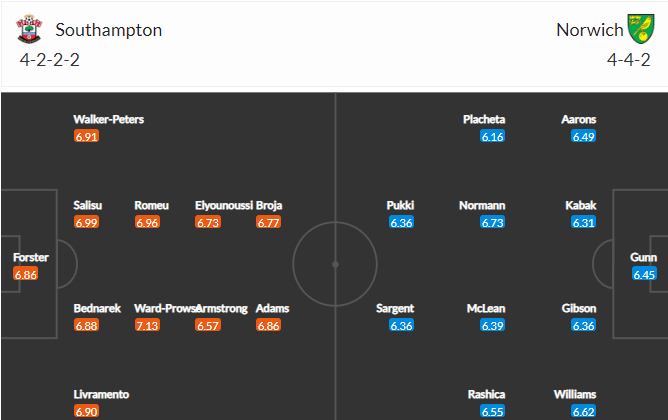Click the Southampton club crest icon
Image resolution: width=668 pixels, height=420 pixels.
coord(29,29)
